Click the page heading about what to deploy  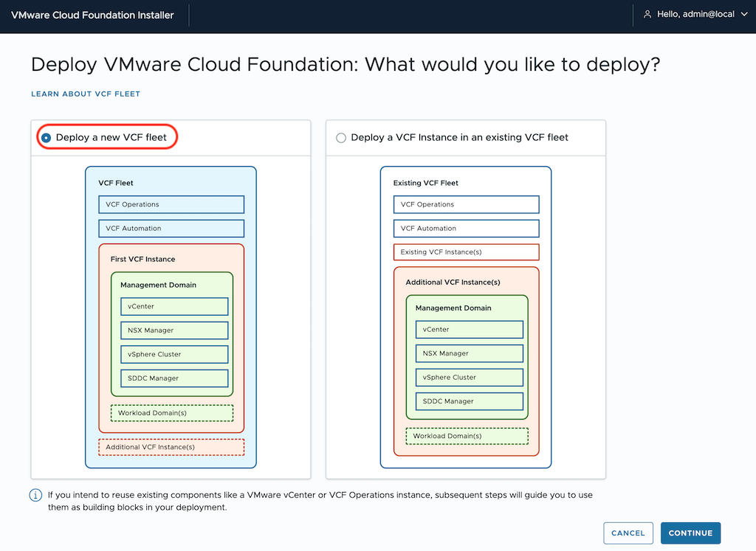click(x=346, y=64)
